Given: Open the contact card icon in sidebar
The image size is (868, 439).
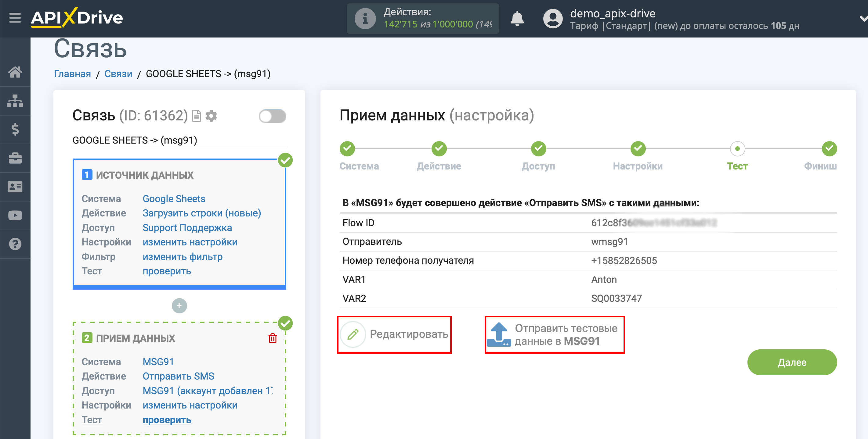Looking at the screenshot, I should click(x=15, y=187).
